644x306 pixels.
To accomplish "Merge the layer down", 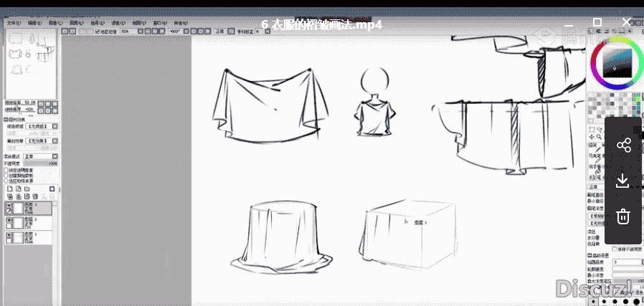I will coord(19,196).
